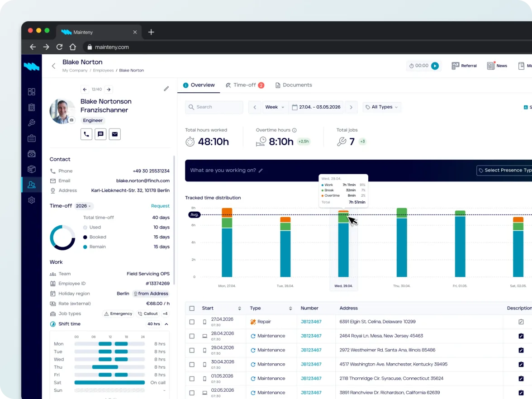Open Employees breadcrumb
The width and height of the screenshot is (532, 399).
coord(104,70)
